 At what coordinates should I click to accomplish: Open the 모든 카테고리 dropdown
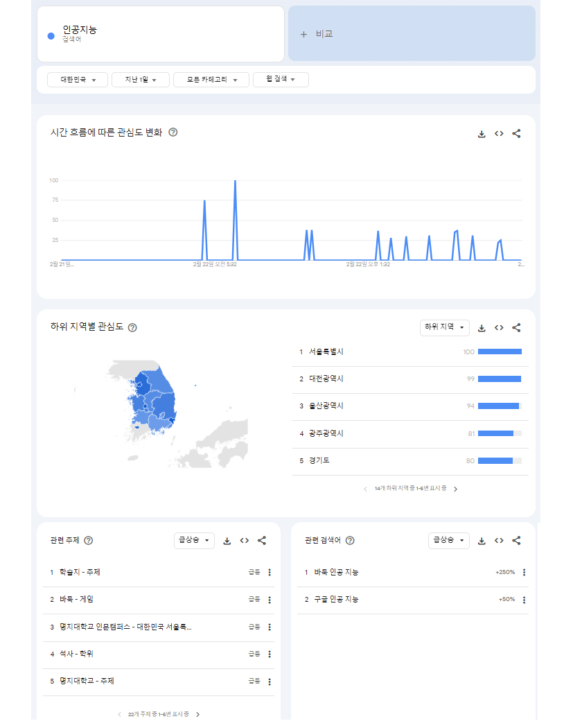211,80
